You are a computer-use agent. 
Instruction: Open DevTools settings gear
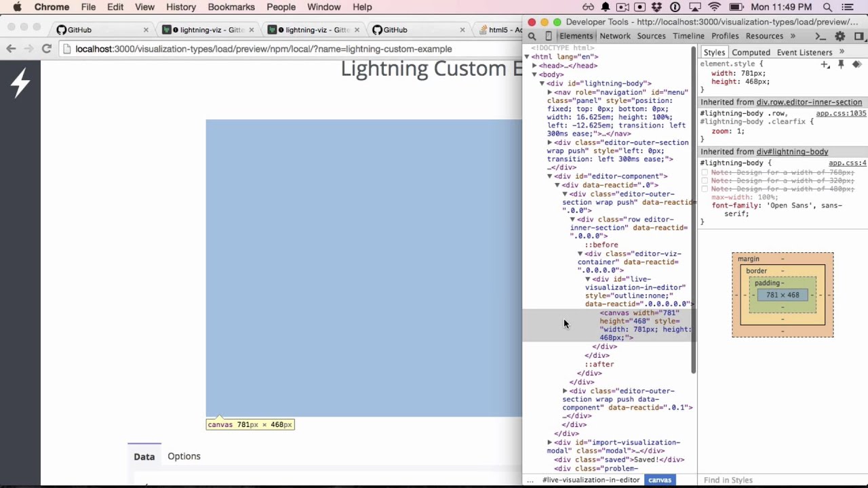pyautogui.click(x=840, y=36)
